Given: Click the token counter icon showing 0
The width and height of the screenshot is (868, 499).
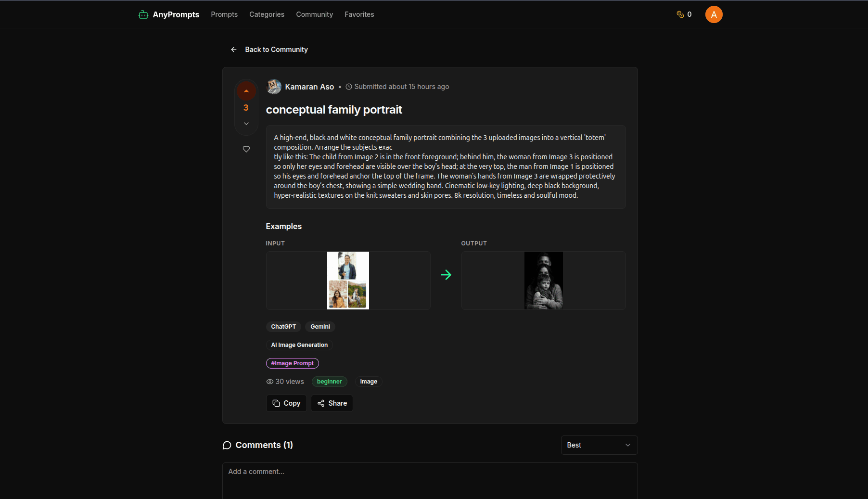Looking at the screenshot, I should [x=680, y=14].
